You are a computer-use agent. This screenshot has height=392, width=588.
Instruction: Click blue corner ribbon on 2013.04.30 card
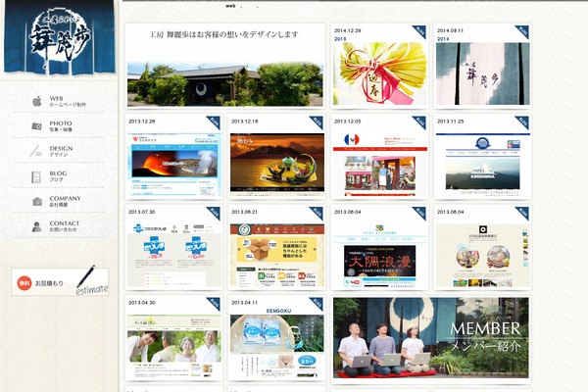tap(214, 303)
